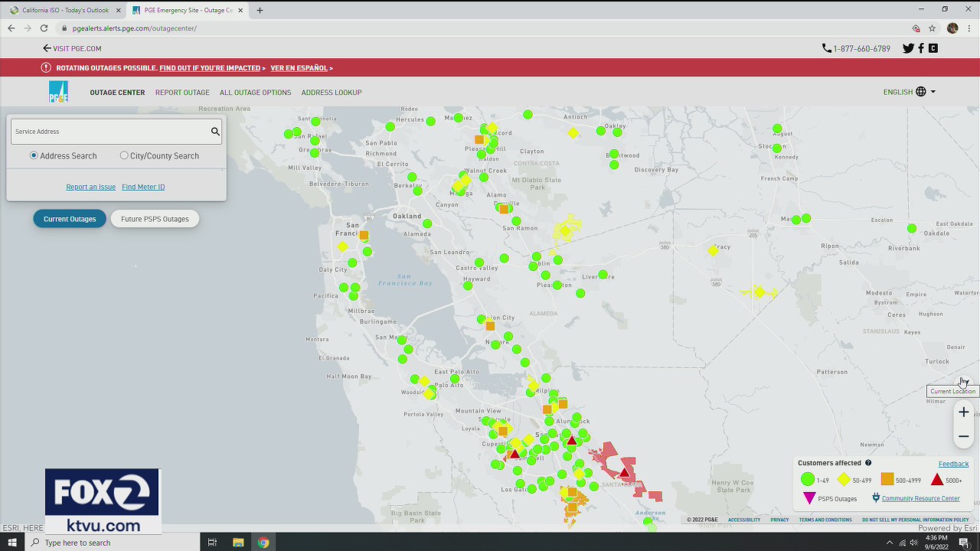Select the Address Search radio button

[x=34, y=155]
